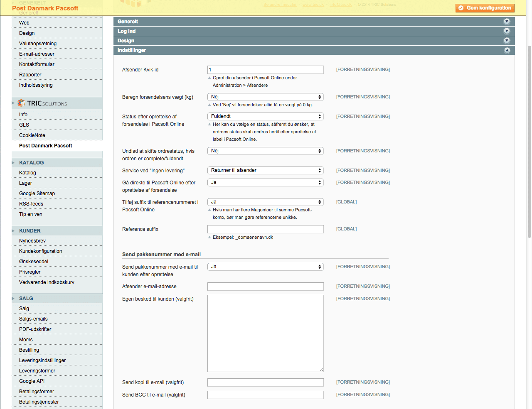Click the Egen besked til kunden textarea
The height and width of the screenshot is (409, 532).
pyautogui.click(x=265, y=333)
